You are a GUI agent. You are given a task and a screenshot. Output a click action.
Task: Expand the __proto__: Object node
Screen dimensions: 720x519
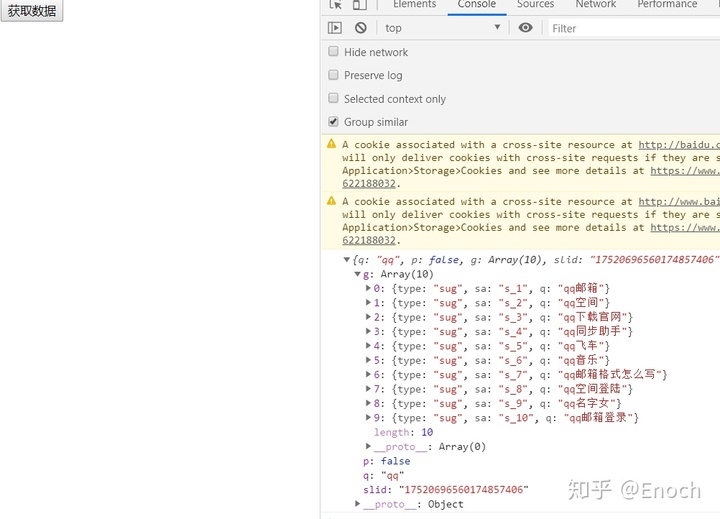(x=357, y=504)
